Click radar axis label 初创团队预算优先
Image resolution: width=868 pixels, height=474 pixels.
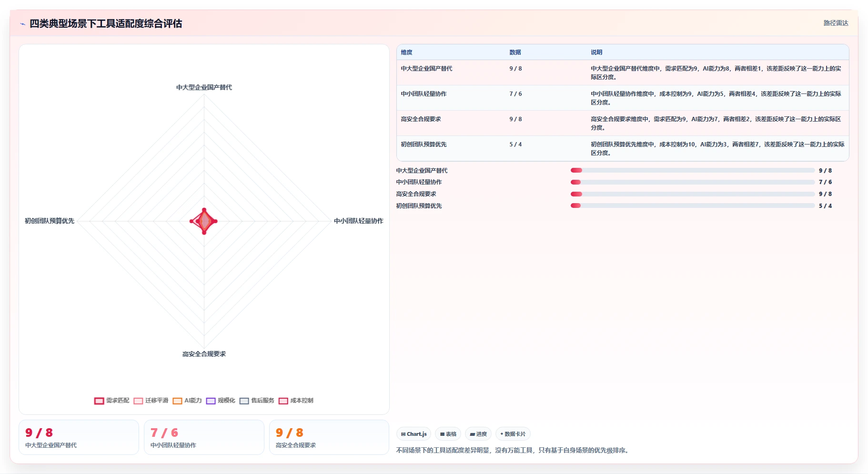point(50,221)
